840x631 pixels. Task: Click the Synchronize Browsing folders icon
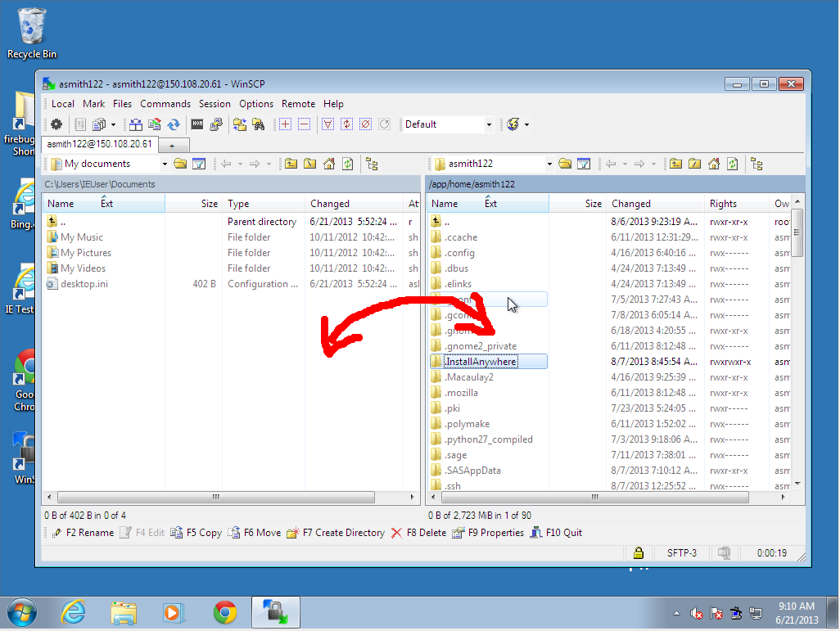click(x=239, y=124)
